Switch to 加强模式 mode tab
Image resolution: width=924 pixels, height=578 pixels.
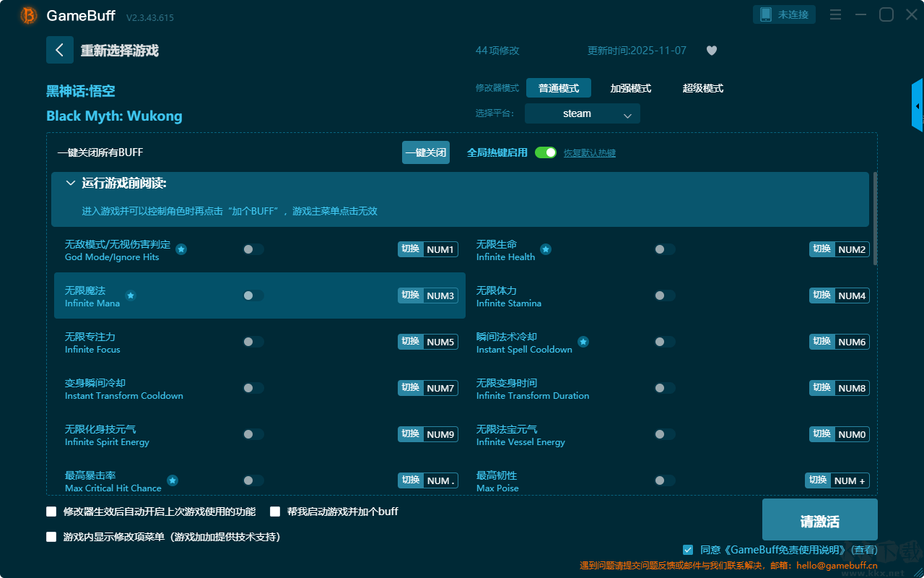point(631,88)
